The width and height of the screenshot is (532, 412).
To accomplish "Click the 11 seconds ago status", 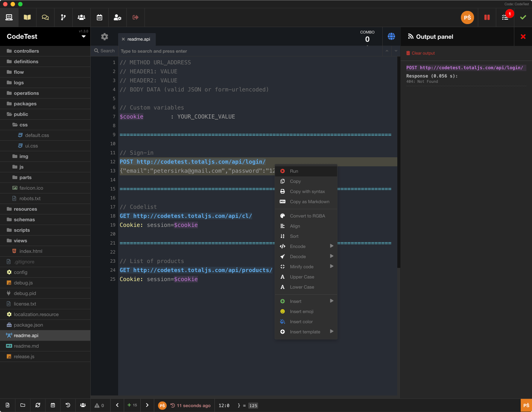I will click(190, 405).
